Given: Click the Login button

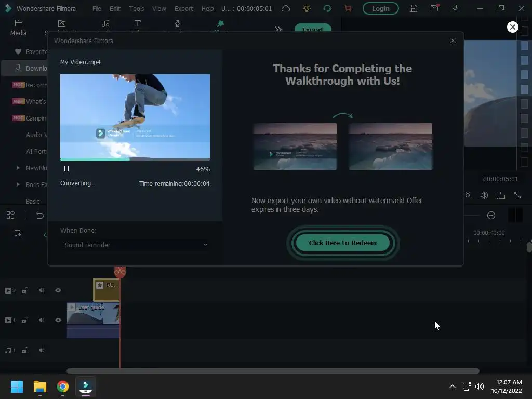Looking at the screenshot, I should click(380, 8).
